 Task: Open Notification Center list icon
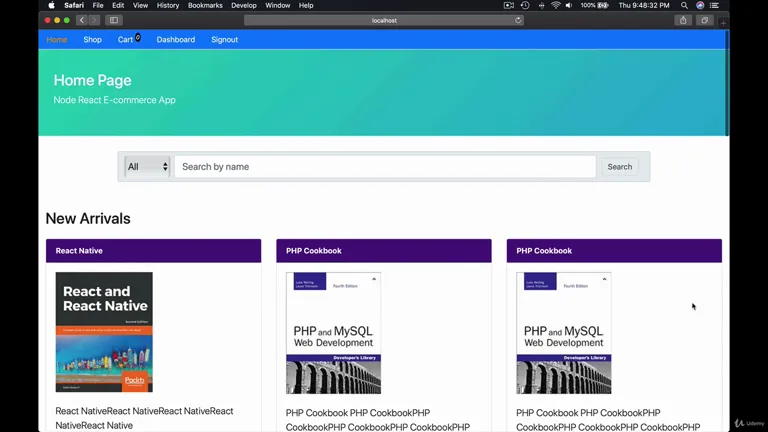click(x=715, y=5)
